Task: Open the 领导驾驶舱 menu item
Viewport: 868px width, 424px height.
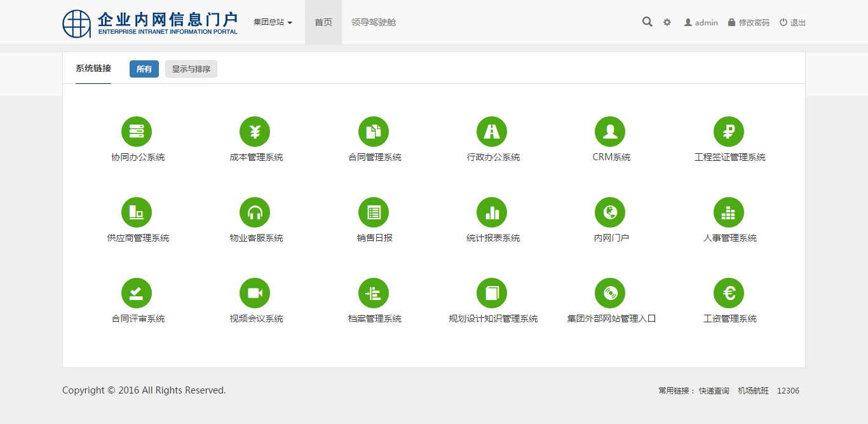Action: click(374, 22)
